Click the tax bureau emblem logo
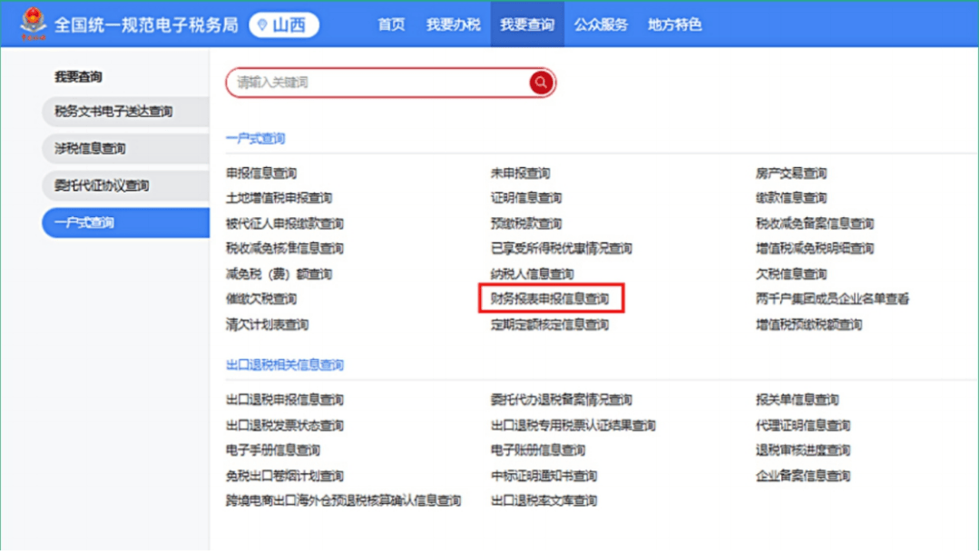This screenshot has width=980, height=554. [33, 24]
